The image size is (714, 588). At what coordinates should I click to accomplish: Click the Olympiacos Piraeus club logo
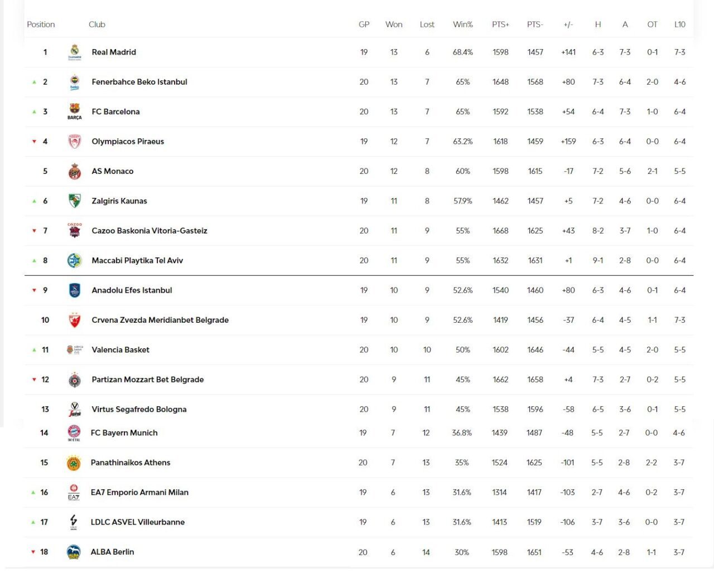74,142
